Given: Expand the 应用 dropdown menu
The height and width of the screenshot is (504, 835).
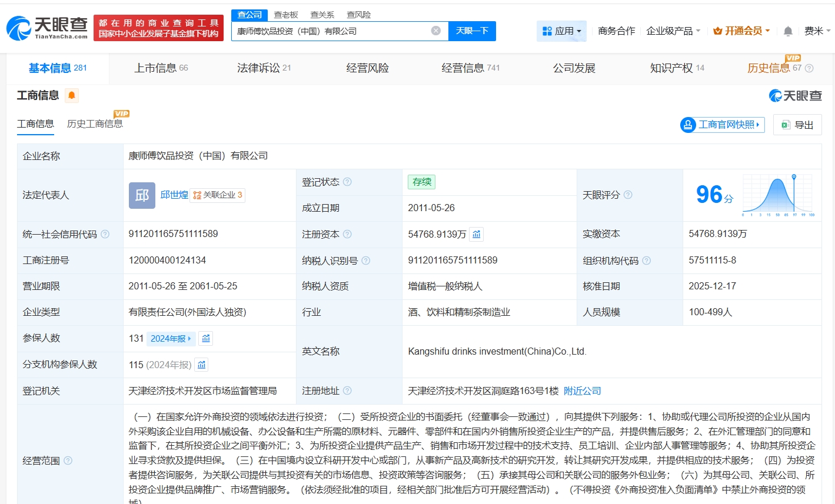Looking at the screenshot, I should [561, 31].
